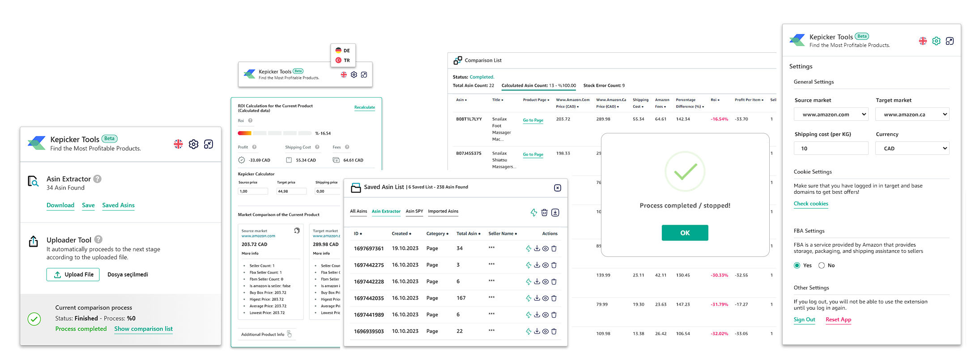Switch to All Asins tab
The image size is (980, 354).
(x=358, y=211)
